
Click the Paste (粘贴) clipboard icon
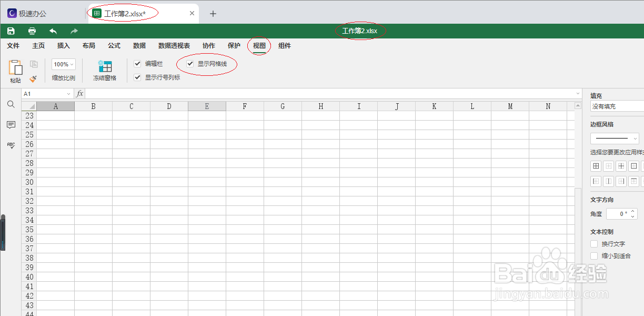pyautogui.click(x=15, y=67)
